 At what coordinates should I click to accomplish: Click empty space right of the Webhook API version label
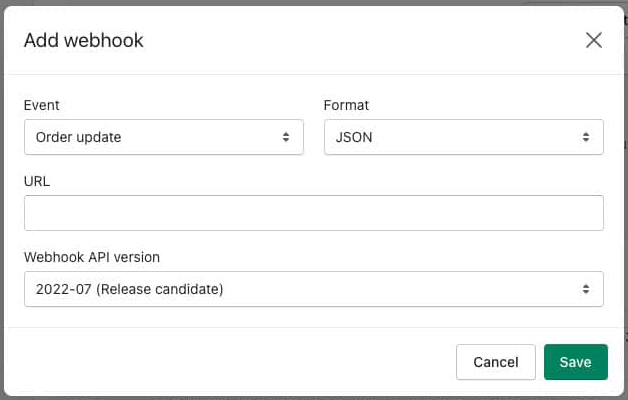click(x=380, y=257)
